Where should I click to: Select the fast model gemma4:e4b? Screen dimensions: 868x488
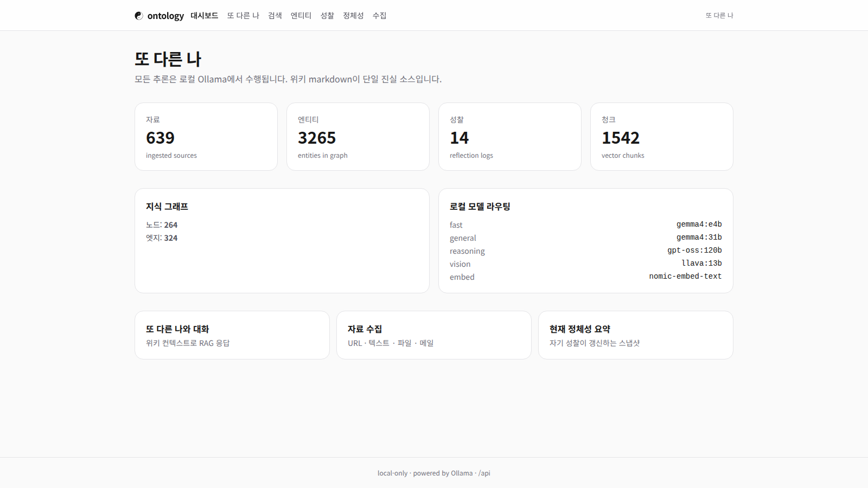pos(699,224)
